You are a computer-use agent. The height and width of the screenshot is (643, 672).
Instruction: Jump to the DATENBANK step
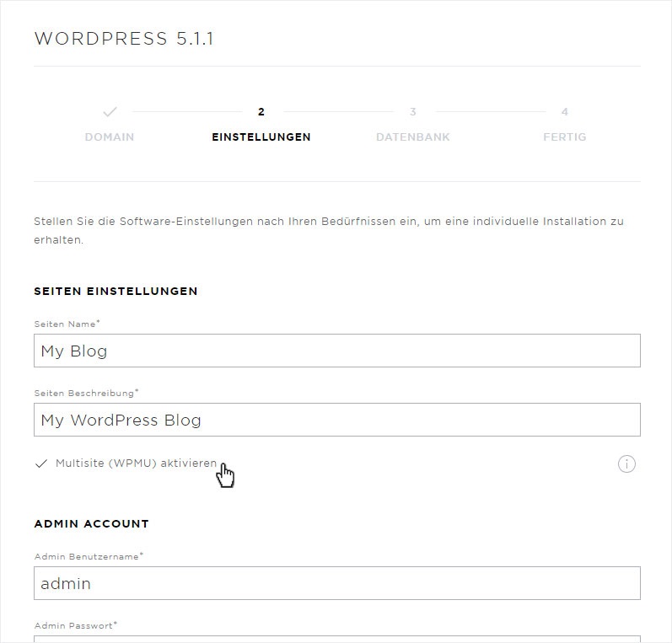[412, 137]
